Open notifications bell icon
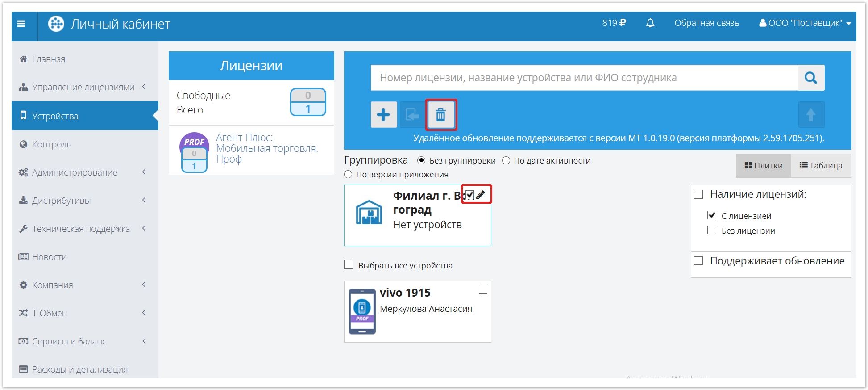The height and width of the screenshot is (390, 868). click(x=650, y=23)
